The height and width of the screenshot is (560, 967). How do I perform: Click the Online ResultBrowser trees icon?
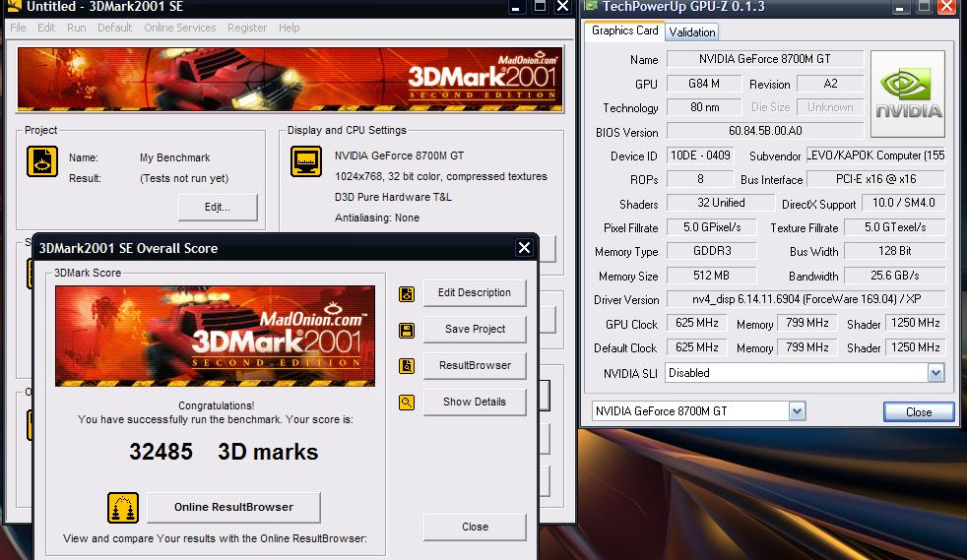pyautogui.click(x=123, y=508)
